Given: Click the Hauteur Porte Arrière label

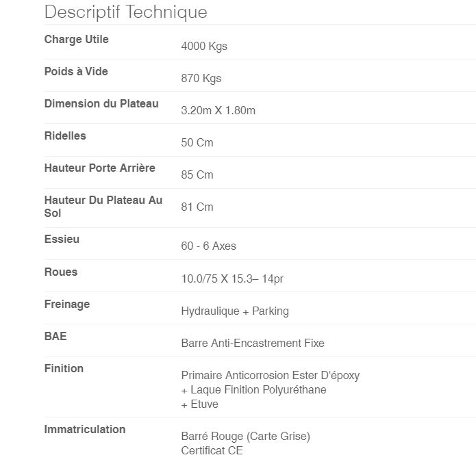Looking at the screenshot, I should (x=99, y=168).
